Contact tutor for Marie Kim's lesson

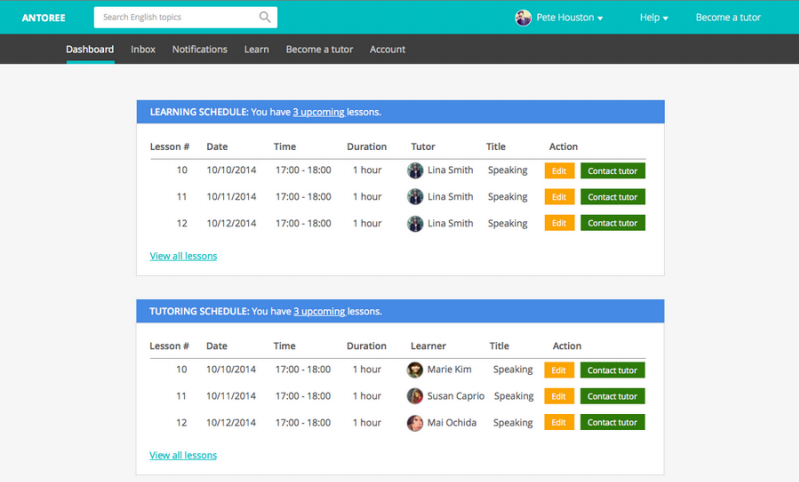612,370
